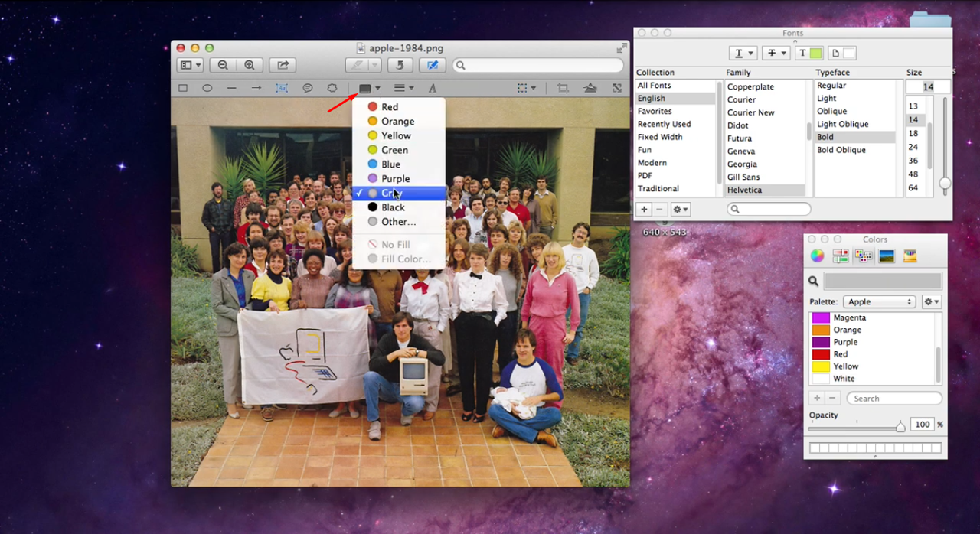Click the Colors panel magnifier eyedropper
This screenshot has height=534, width=980.
814,282
